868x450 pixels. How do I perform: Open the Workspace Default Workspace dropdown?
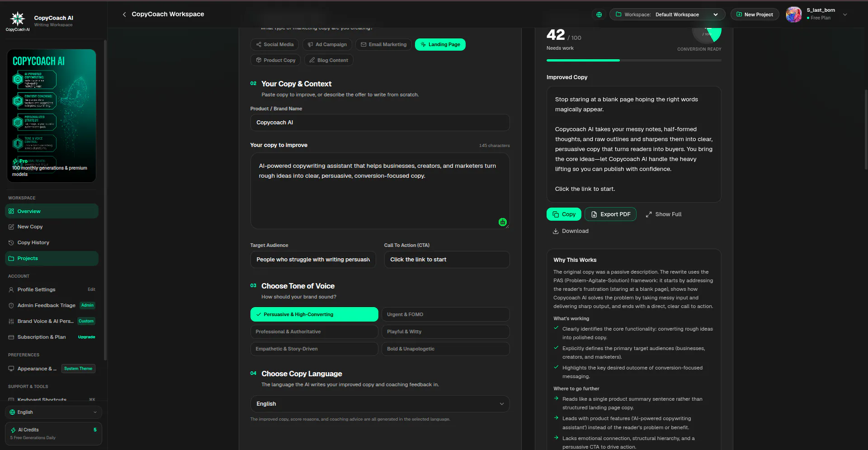(x=667, y=14)
